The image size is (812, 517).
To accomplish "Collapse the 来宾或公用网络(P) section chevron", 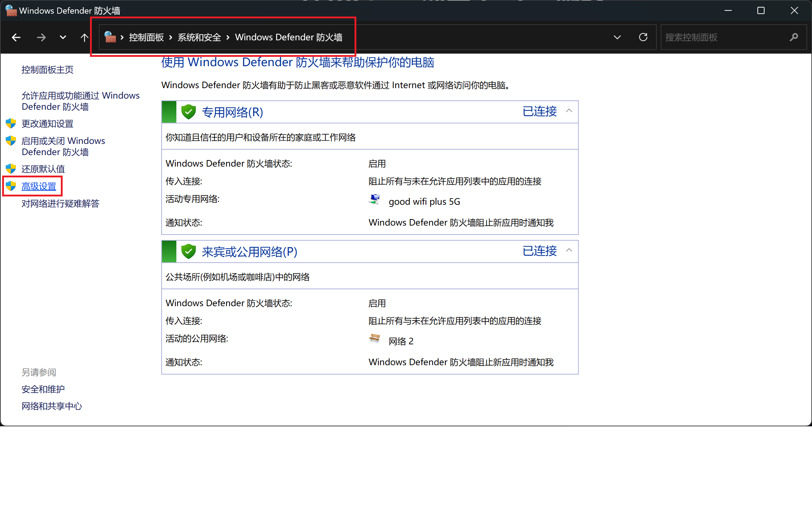I will coord(569,250).
